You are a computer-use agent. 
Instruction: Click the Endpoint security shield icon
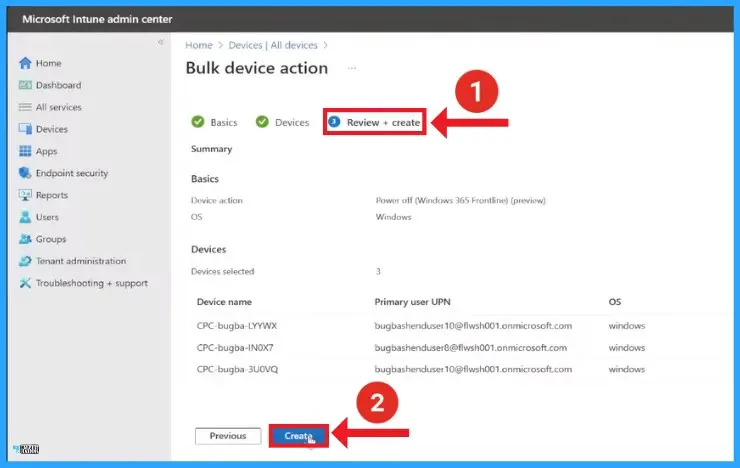pyautogui.click(x=25, y=173)
